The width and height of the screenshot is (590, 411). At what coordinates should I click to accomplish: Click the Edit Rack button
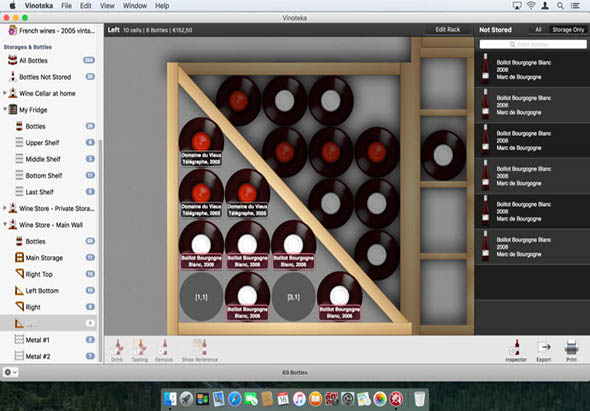point(448,30)
